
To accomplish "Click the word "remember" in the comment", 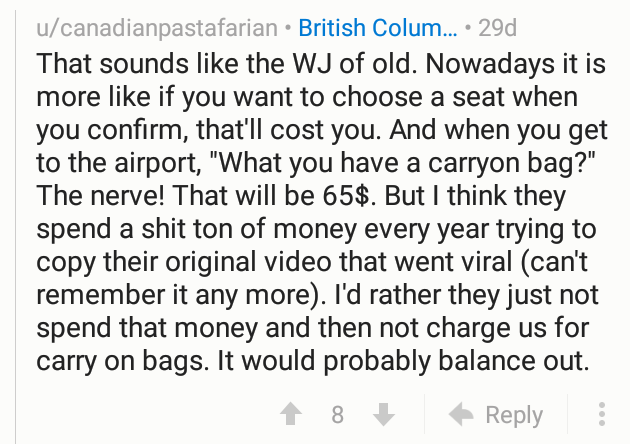I will pos(104,293).
